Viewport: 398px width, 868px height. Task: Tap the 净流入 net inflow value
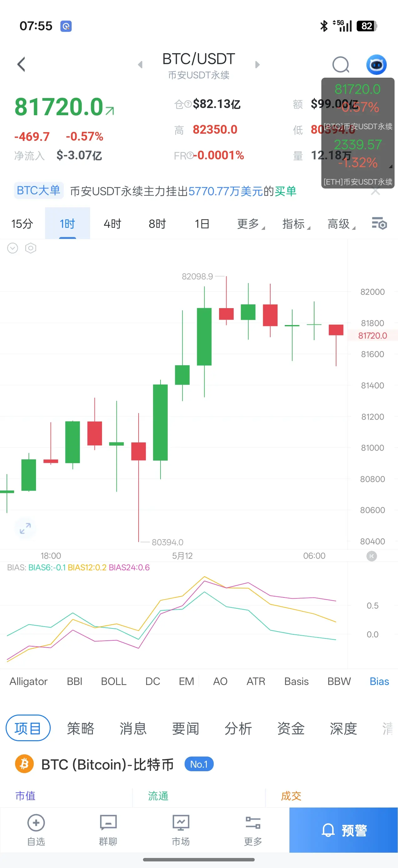(79, 155)
